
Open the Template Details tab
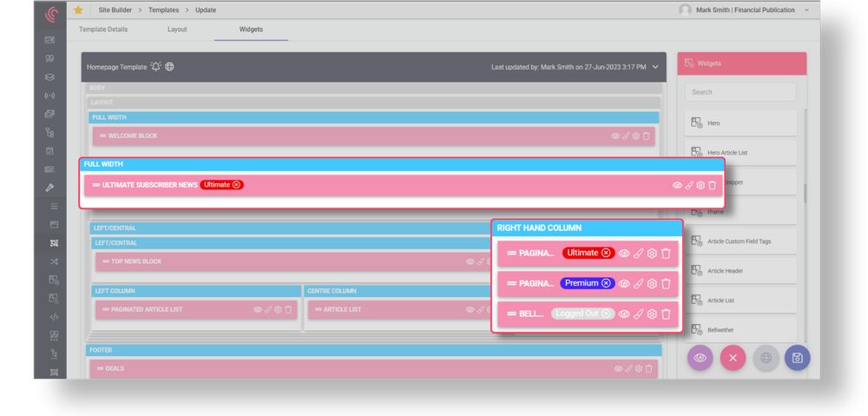pos(103,30)
